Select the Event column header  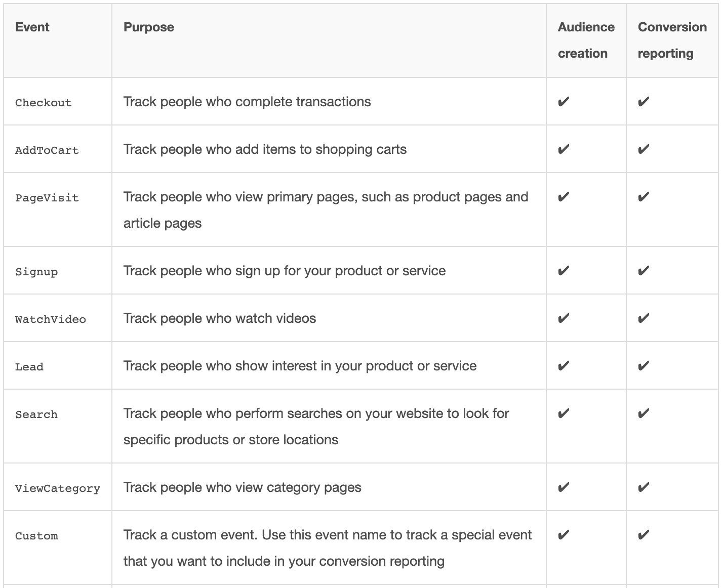click(32, 27)
